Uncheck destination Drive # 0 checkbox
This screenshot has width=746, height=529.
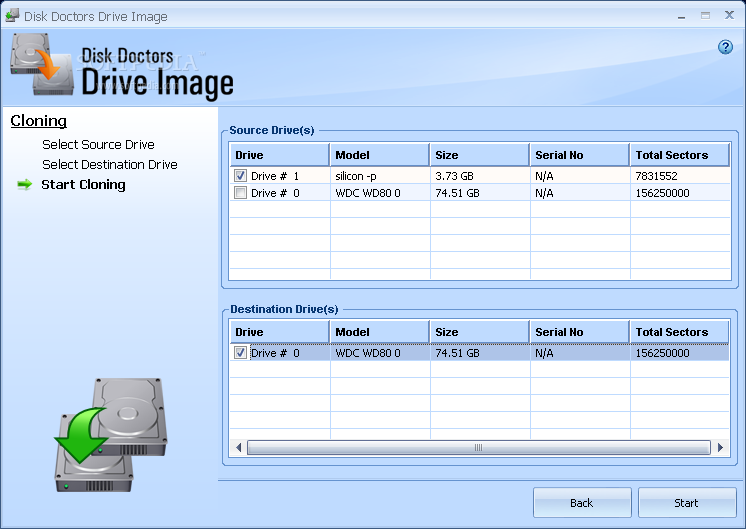[x=240, y=353]
